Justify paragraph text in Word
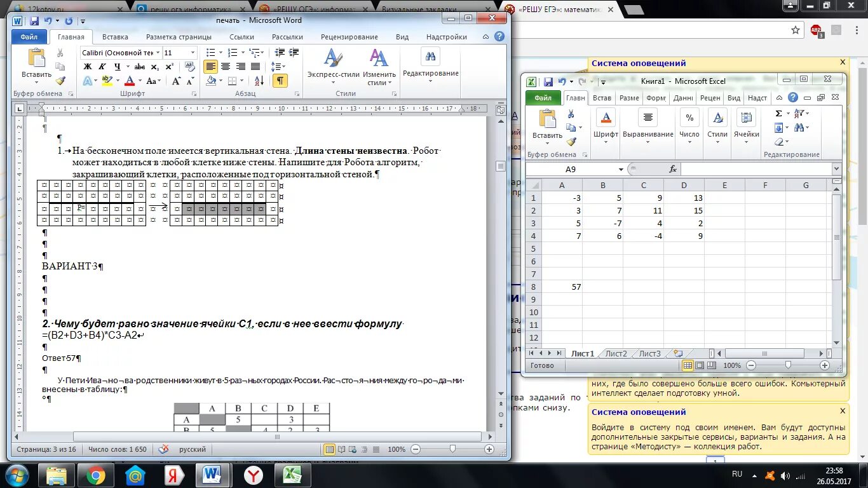The image size is (868, 488). tap(255, 67)
